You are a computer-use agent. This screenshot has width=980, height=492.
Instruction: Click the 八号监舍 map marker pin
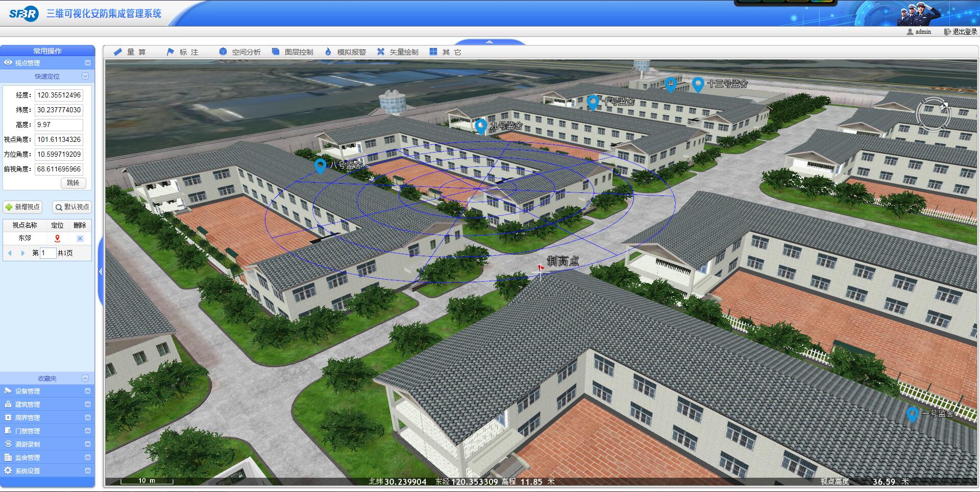(x=320, y=165)
